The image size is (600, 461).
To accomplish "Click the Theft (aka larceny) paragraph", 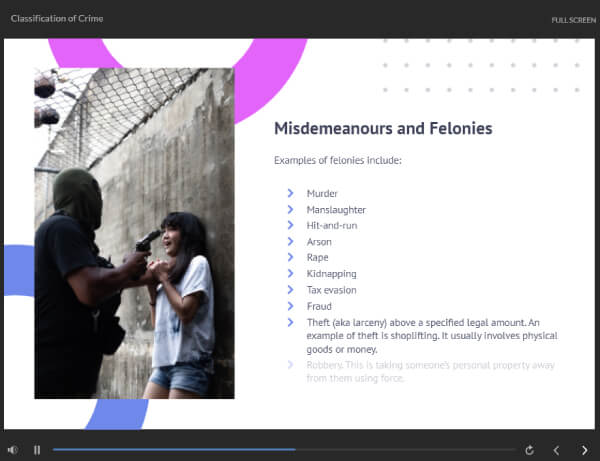I will (430, 336).
